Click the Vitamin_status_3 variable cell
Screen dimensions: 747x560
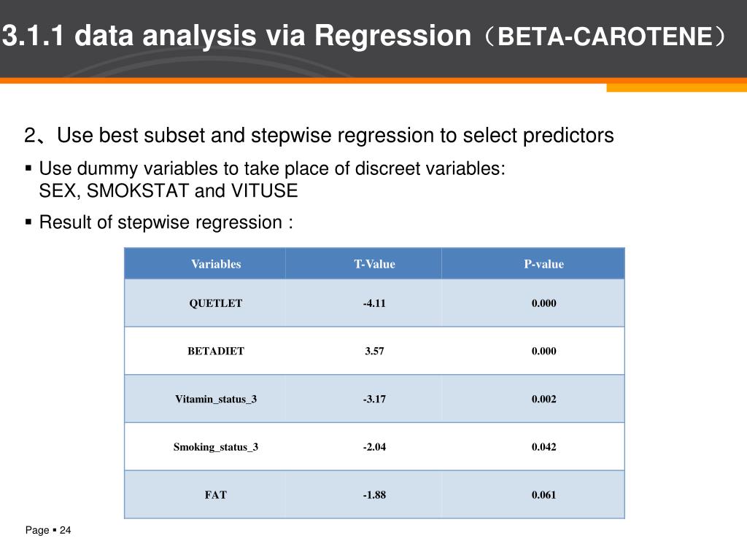pos(216,399)
